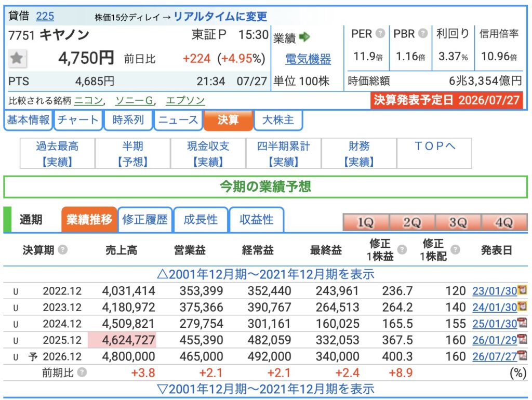Click highlighted sales value 4,624,727
The height and width of the screenshot is (400, 532).
point(129,340)
